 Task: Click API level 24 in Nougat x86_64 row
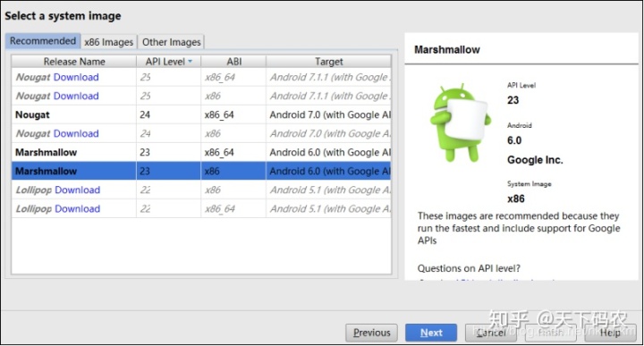(x=145, y=115)
